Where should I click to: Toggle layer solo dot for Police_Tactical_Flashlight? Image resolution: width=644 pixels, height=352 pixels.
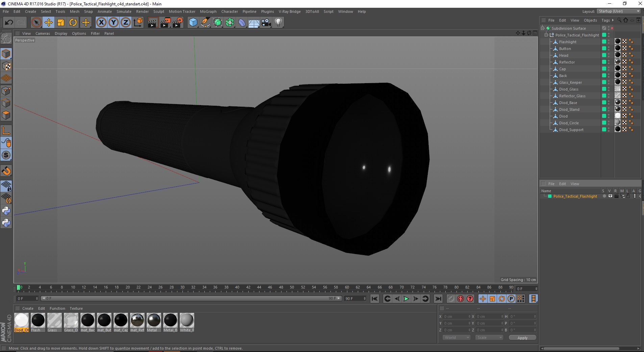point(604,196)
